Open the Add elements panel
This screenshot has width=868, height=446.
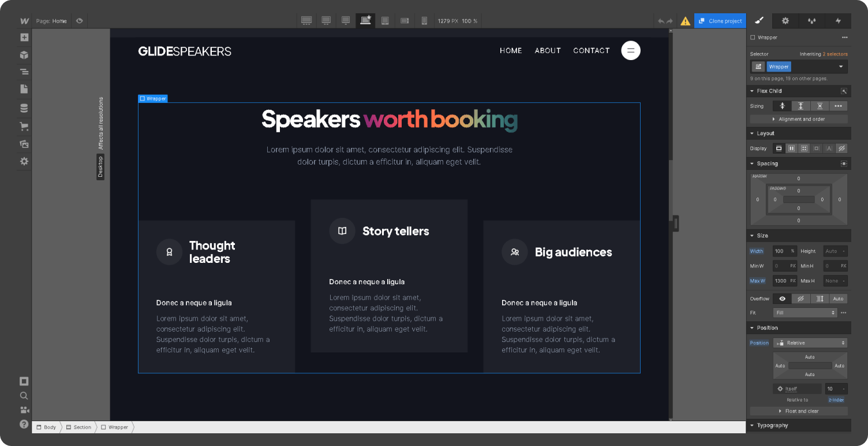coord(24,38)
